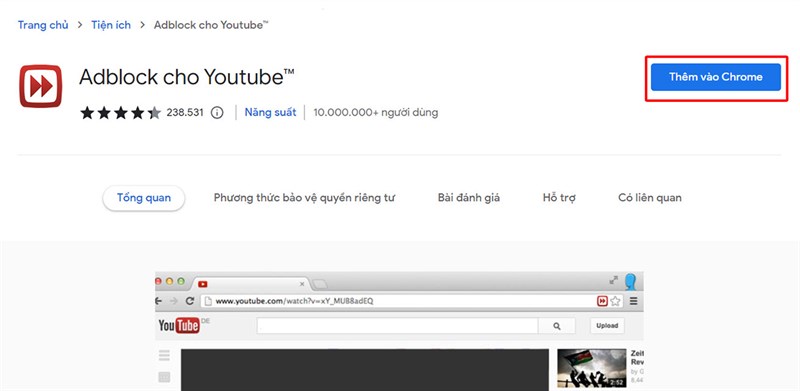Switch to the Bài đánh giá tab
The height and width of the screenshot is (391, 800).
coord(469,198)
